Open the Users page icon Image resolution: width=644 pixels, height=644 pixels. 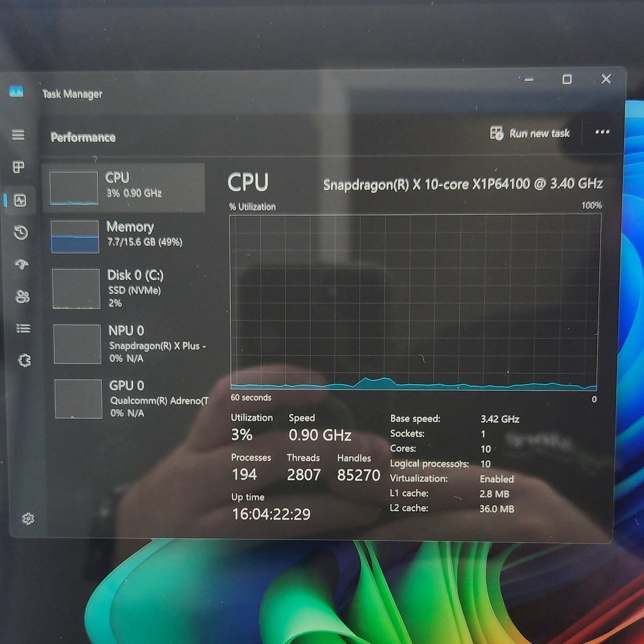pos(23,297)
